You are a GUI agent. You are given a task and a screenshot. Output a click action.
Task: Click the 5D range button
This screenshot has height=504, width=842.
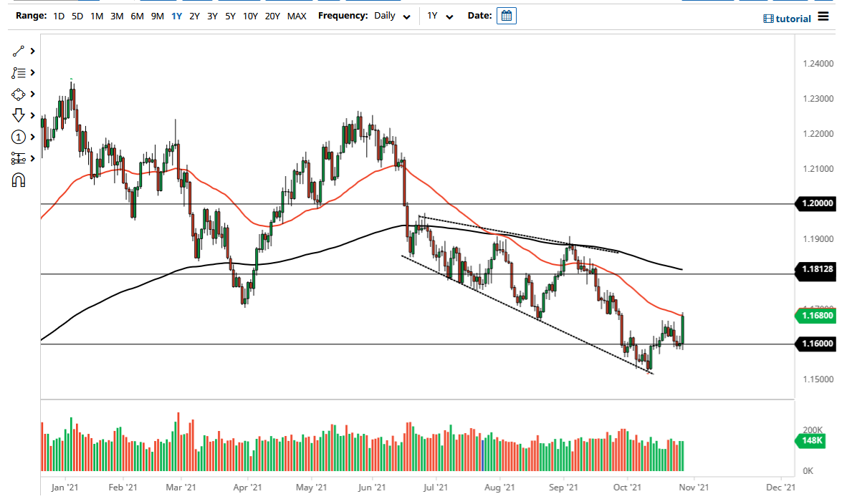[77, 15]
